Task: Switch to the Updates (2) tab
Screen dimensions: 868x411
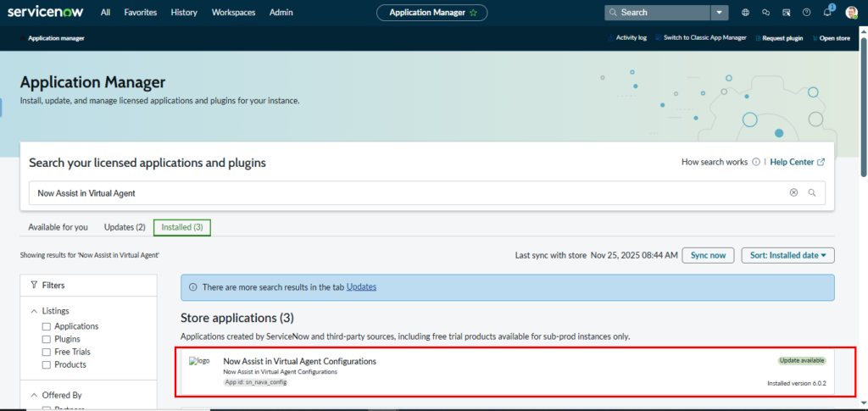Action: [x=125, y=227]
